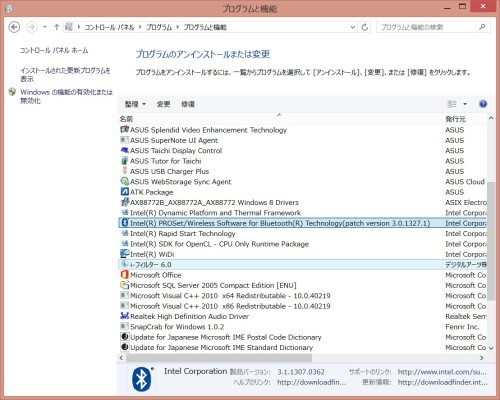The image size is (500, 400).
Task: Click the 修復 toolbar button
Action: pos(188,104)
